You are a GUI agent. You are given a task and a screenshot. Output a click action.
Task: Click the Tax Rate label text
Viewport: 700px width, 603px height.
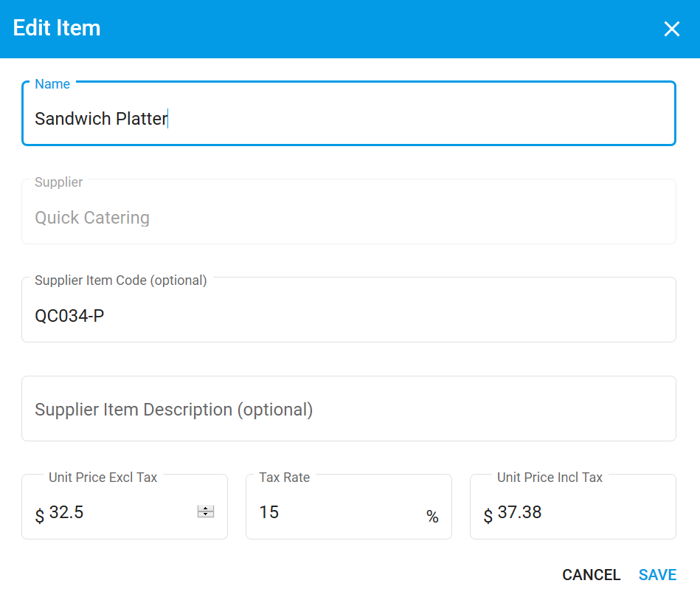(x=284, y=478)
